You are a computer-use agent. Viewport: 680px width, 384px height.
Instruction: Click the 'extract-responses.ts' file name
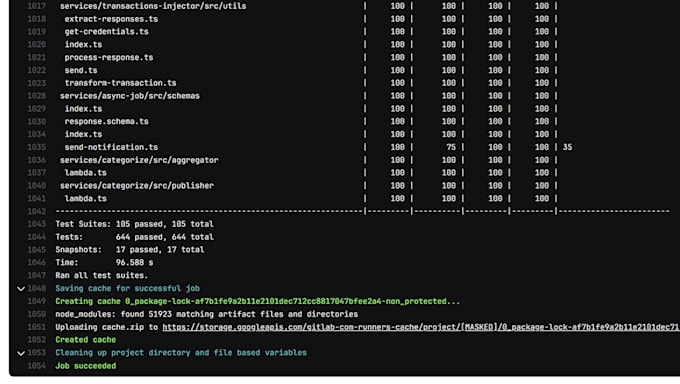pyautogui.click(x=111, y=19)
